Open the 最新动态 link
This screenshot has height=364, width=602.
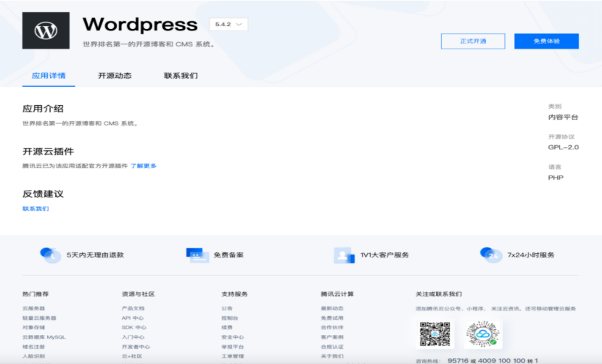point(332,308)
